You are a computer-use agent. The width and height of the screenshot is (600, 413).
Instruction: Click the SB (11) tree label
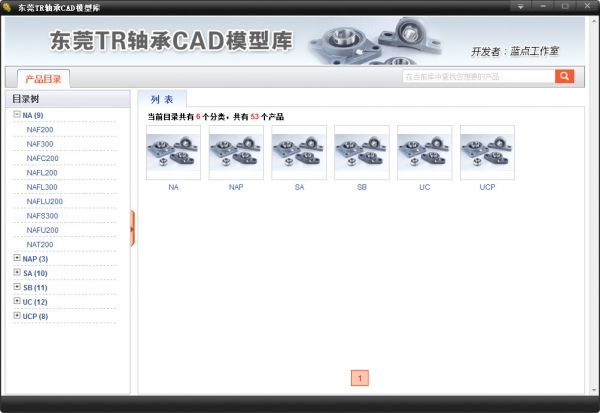35,287
